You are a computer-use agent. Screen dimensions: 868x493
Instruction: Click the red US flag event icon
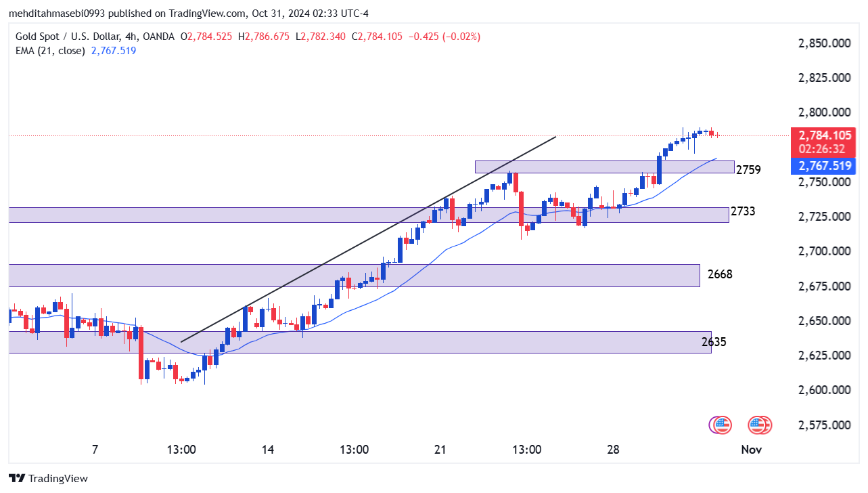[x=760, y=425]
